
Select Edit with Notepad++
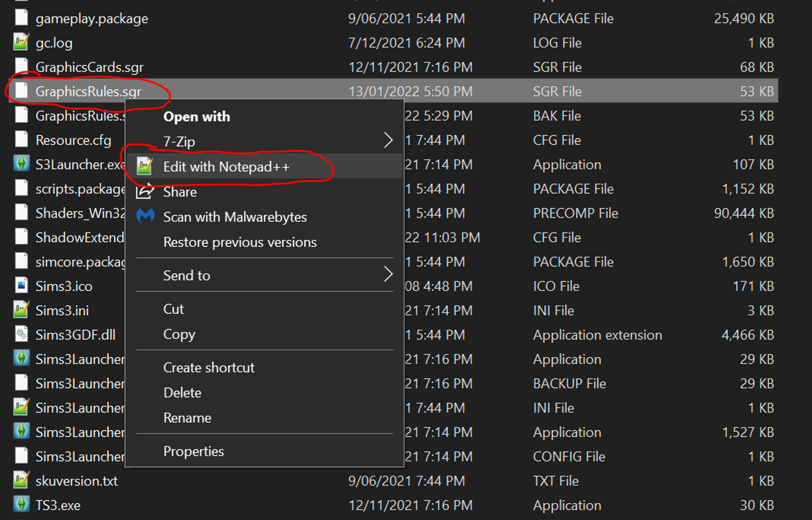226,167
